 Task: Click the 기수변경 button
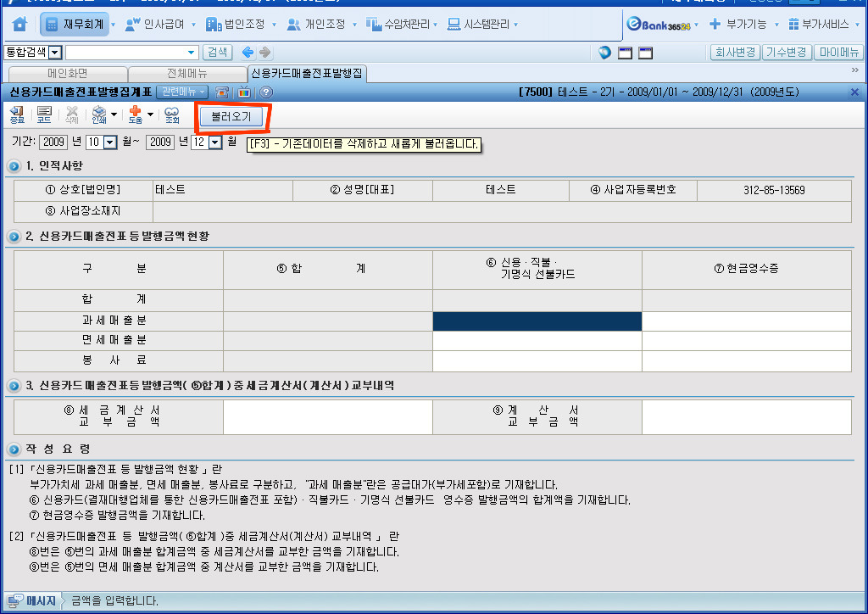click(786, 53)
